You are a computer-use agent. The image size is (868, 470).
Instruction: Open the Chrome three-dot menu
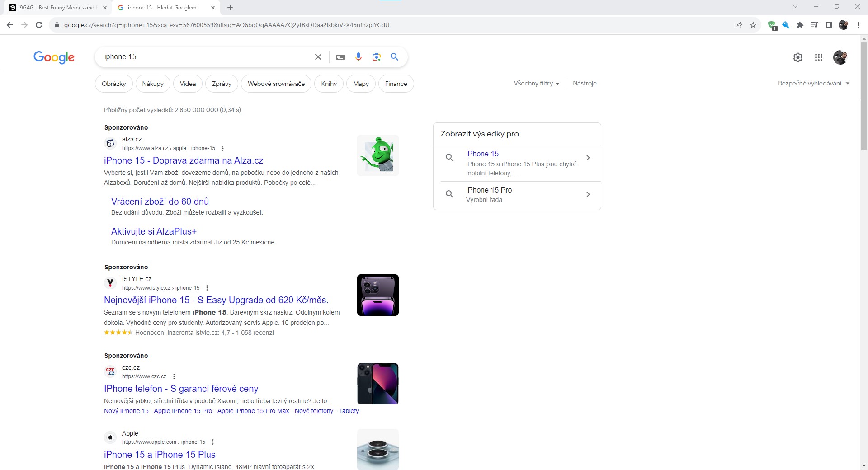[x=858, y=25]
